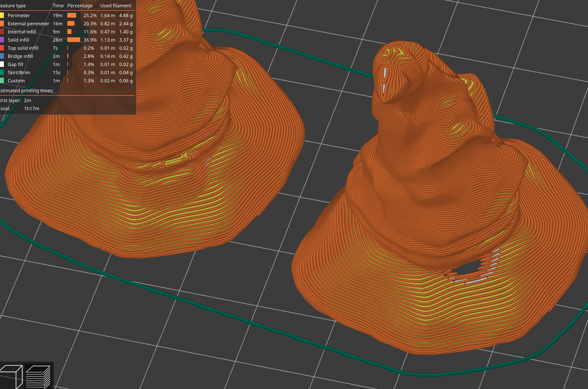Click the Feature type legend heading
Viewport: 588px width, 389px height.
click(x=13, y=6)
